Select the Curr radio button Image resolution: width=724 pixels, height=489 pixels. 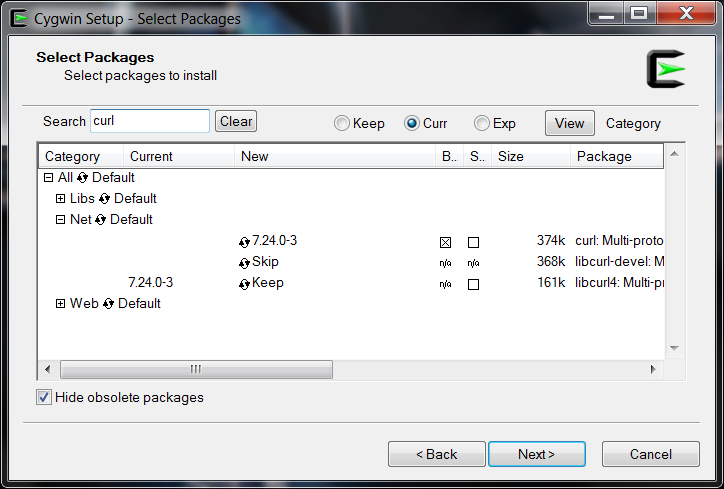pos(411,123)
